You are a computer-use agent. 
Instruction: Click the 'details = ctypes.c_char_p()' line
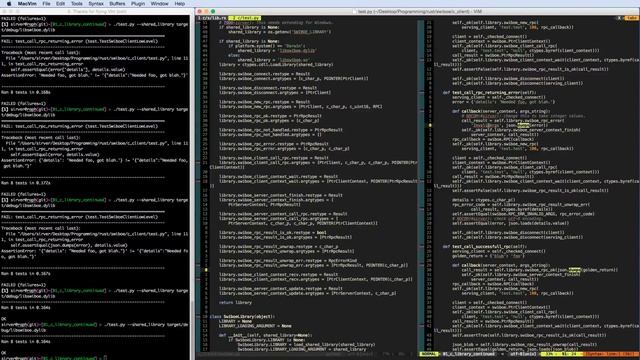pos(484,200)
